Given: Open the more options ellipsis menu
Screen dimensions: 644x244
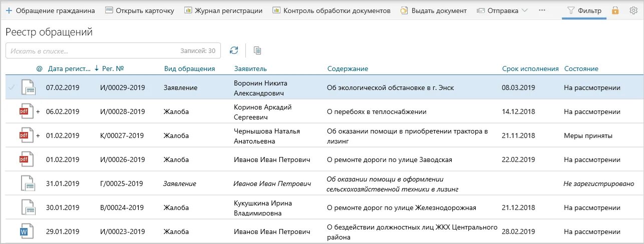Looking at the screenshot, I should click(542, 10).
